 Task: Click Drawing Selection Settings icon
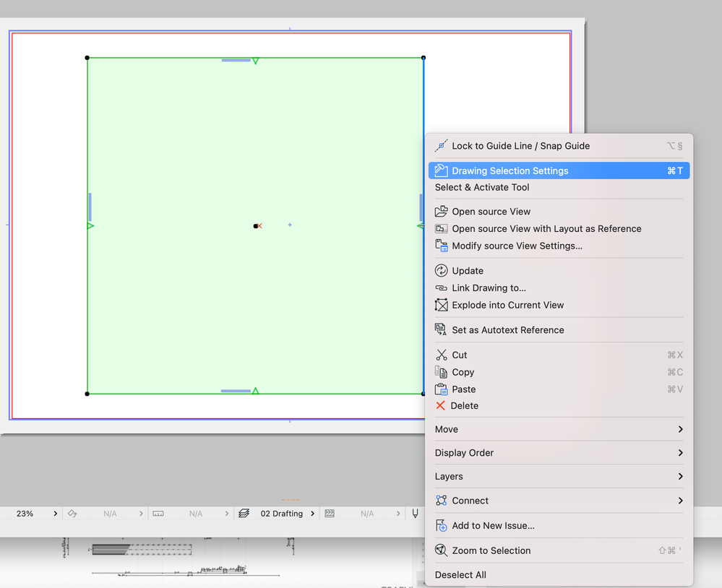[441, 170]
